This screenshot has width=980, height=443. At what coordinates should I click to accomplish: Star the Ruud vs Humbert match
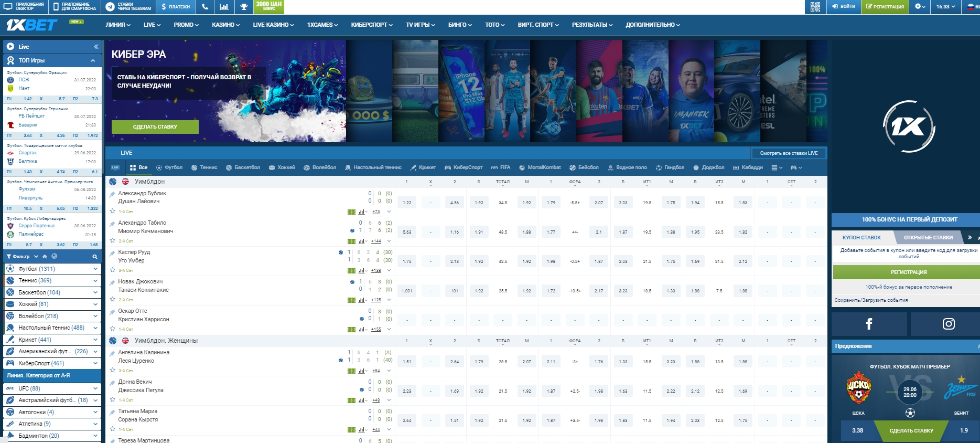(112, 270)
